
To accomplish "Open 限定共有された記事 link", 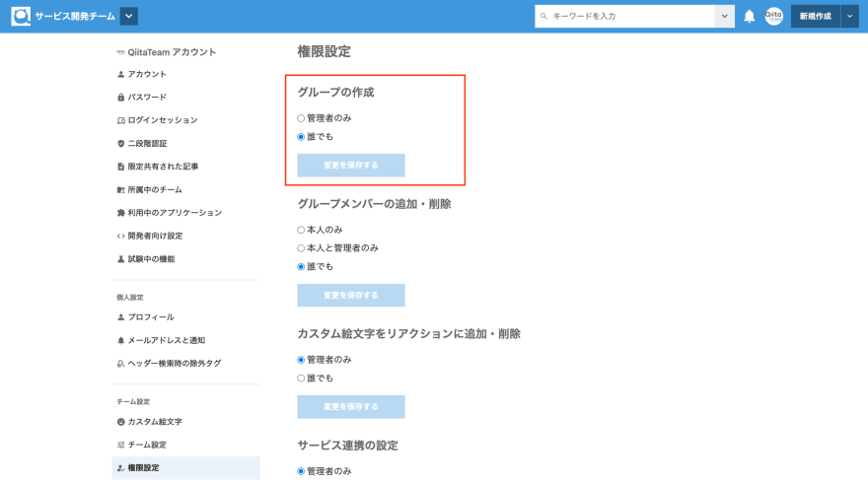I will point(163,167).
